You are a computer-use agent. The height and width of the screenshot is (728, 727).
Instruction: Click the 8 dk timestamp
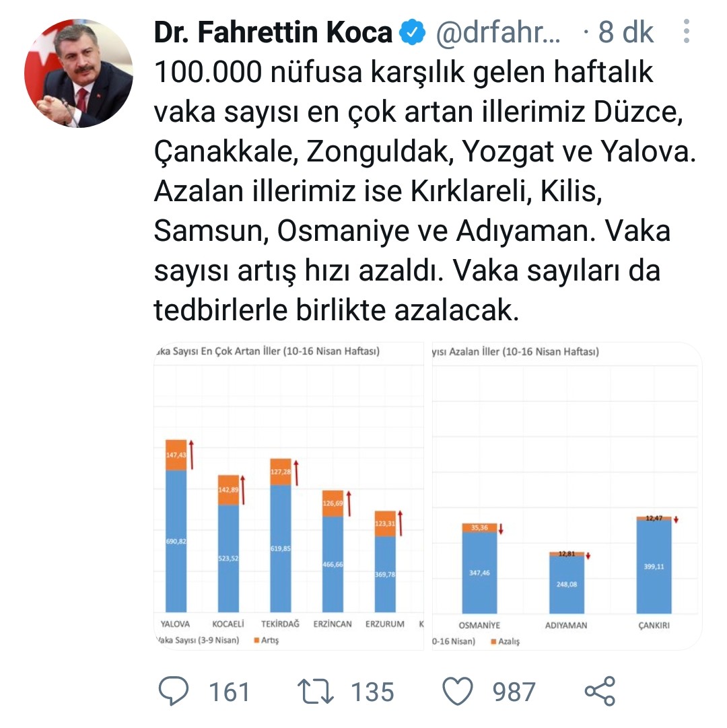[625, 32]
